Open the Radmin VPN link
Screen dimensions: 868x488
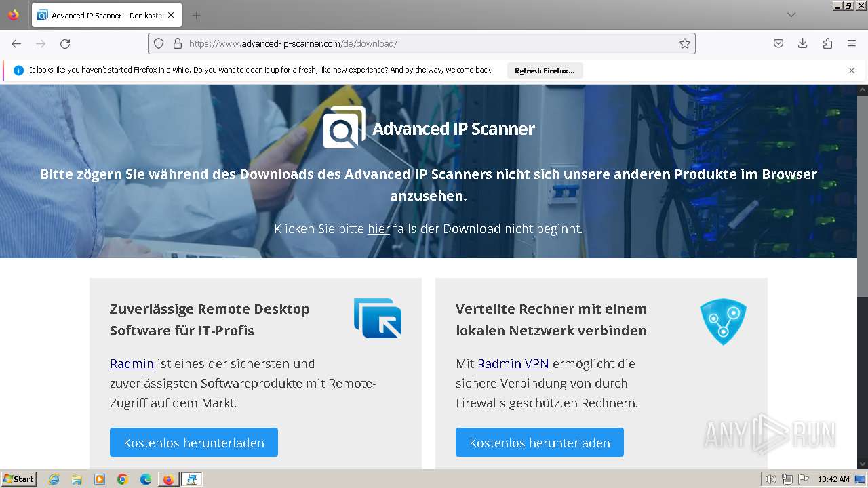(x=513, y=364)
